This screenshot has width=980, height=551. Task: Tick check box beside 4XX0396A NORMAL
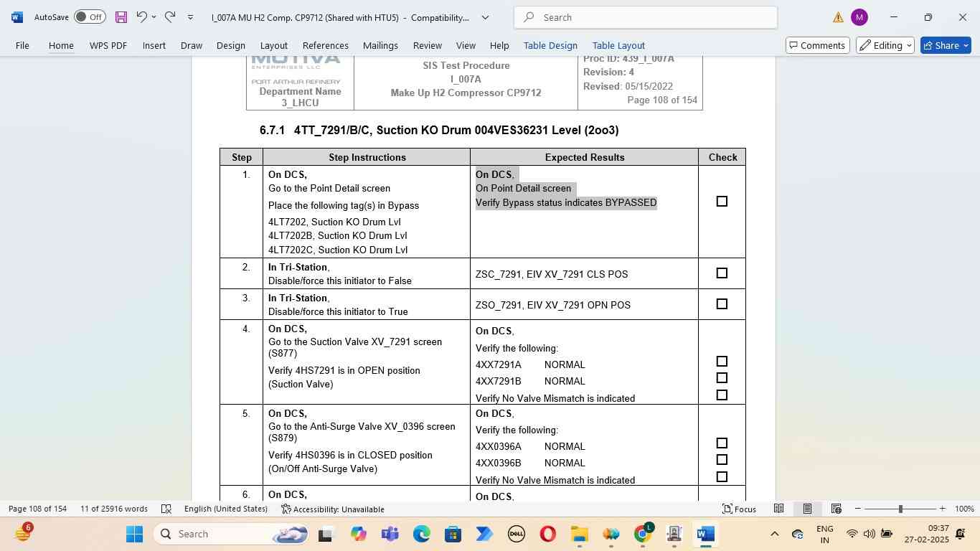(722, 443)
